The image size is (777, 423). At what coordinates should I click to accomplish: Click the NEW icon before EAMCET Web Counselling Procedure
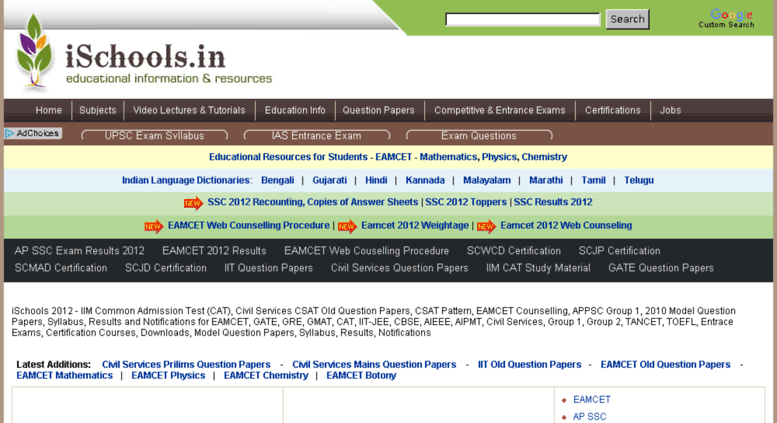(154, 226)
